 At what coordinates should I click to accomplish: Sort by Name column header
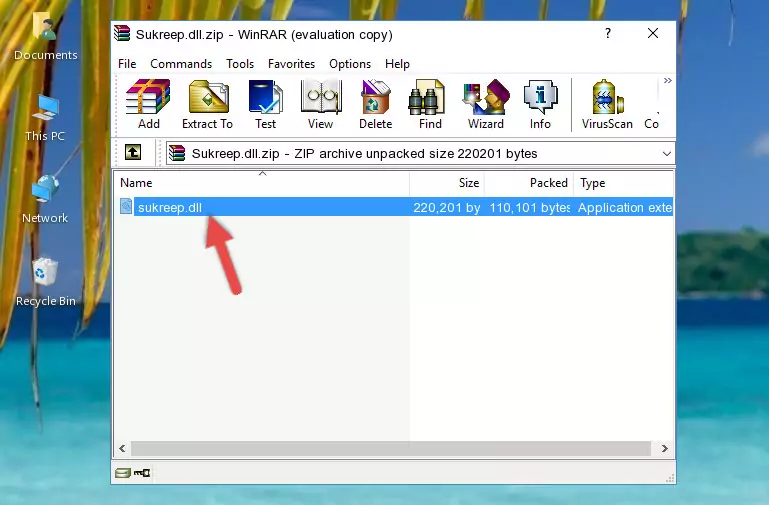(262, 183)
